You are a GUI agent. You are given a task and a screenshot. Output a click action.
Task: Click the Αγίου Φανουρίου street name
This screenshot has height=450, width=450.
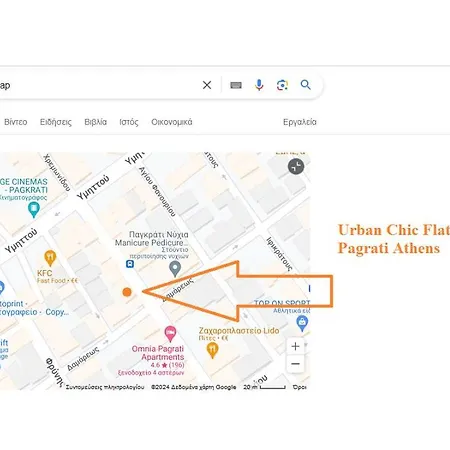pyautogui.click(x=157, y=192)
